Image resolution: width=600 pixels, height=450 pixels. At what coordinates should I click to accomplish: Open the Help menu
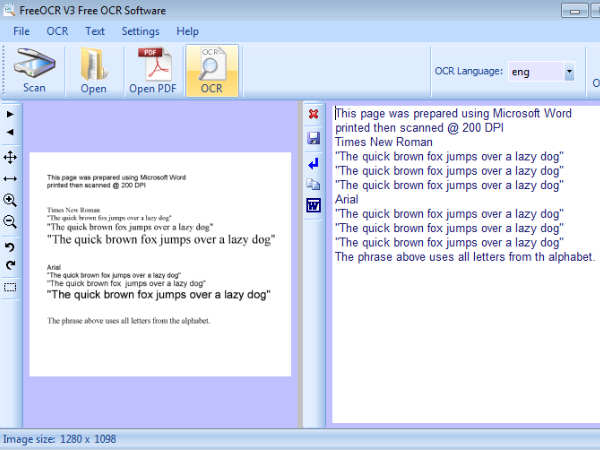click(187, 31)
